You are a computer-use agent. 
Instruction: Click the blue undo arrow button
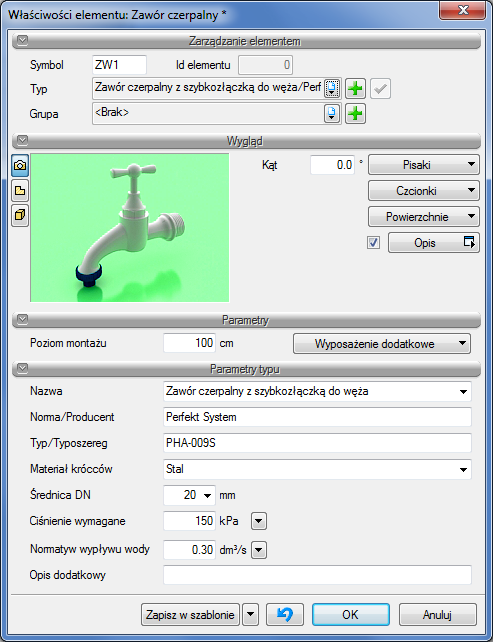click(285, 615)
